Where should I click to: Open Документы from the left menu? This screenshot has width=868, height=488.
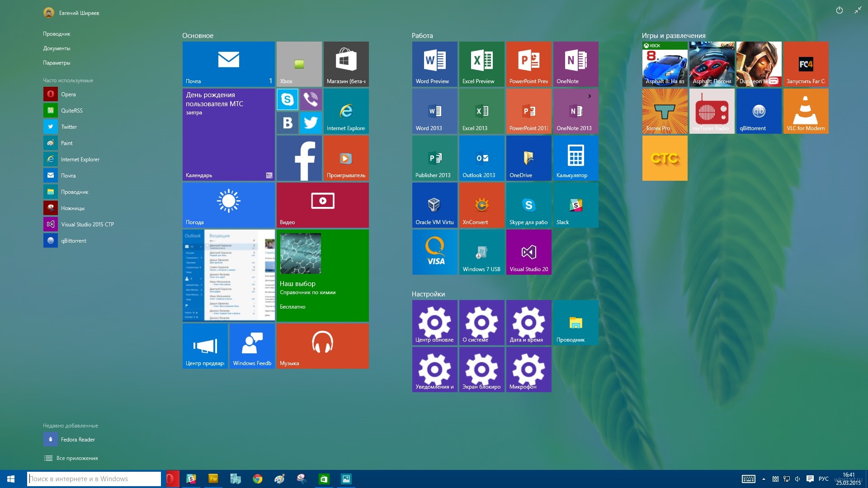pos(57,48)
